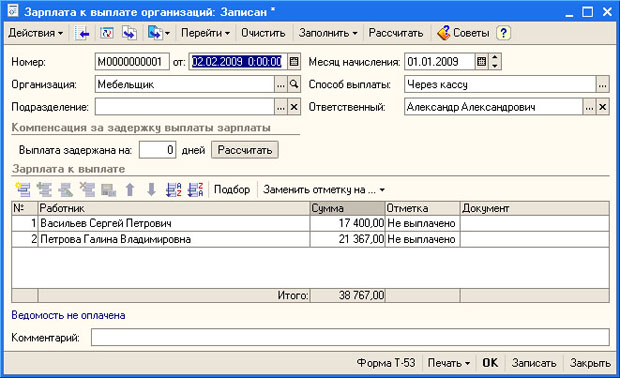
Task: Click the 17 400,00 sum cell
Action: pyautogui.click(x=348, y=223)
